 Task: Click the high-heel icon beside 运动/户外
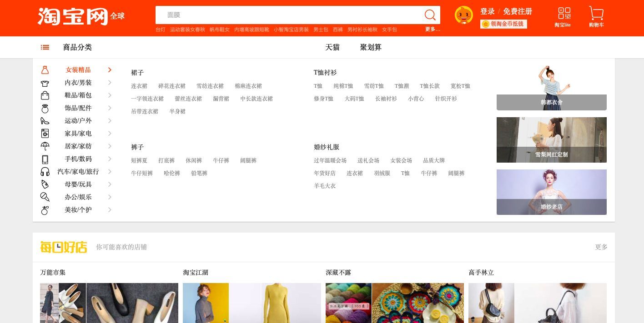45,121
